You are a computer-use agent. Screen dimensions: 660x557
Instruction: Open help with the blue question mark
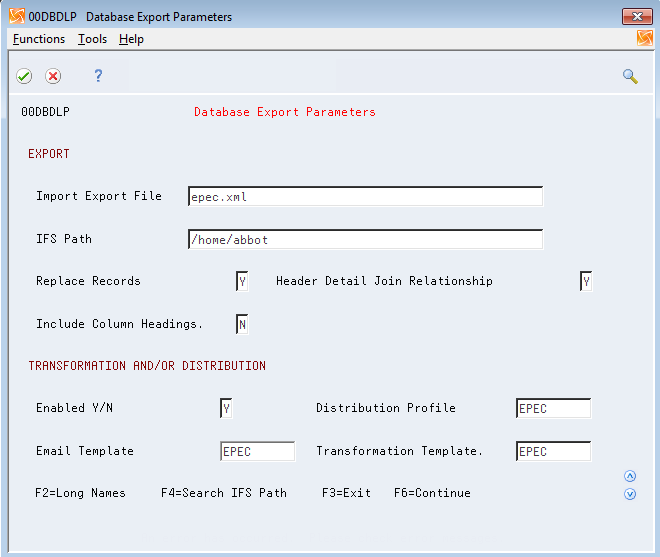pos(98,76)
